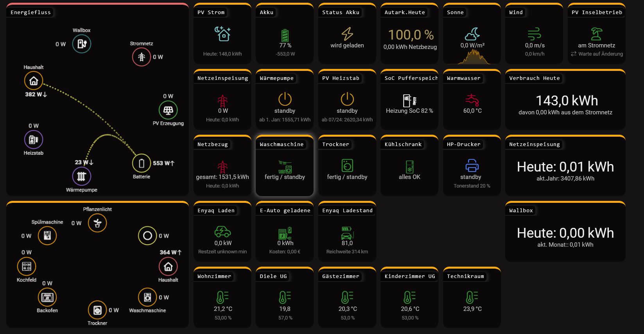The width and height of the screenshot is (644, 334).
Task: Click the Enyaq Laden car icon
Action: point(222,232)
